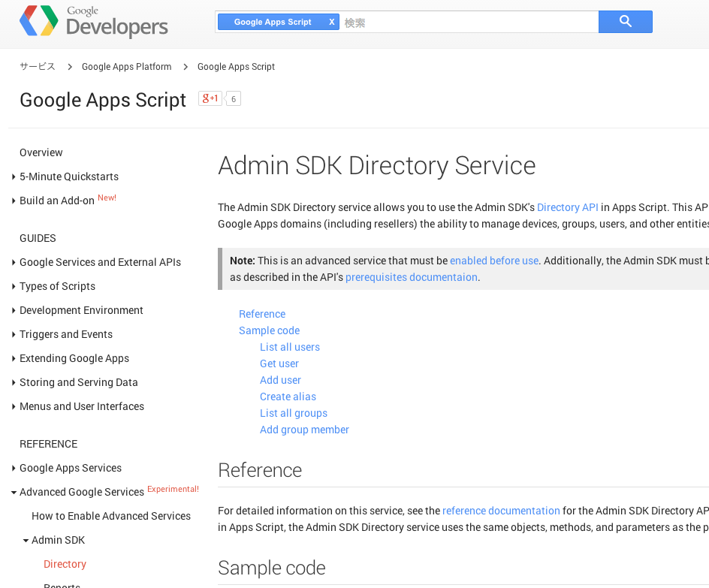
Task: Click the blue search magnifier icon
Action: [x=625, y=22]
